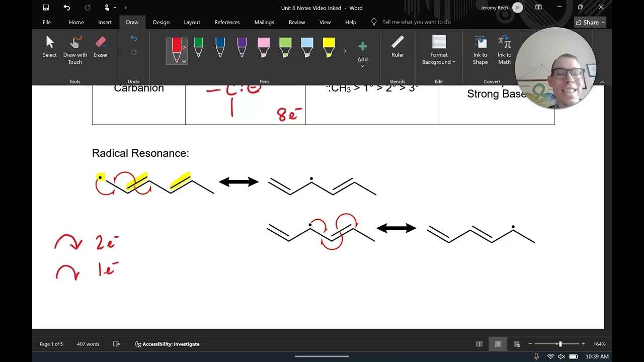This screenshot has width=644, height=362.
Task: Open touch/mouse mode quick access button
Action: click(107, 8)
